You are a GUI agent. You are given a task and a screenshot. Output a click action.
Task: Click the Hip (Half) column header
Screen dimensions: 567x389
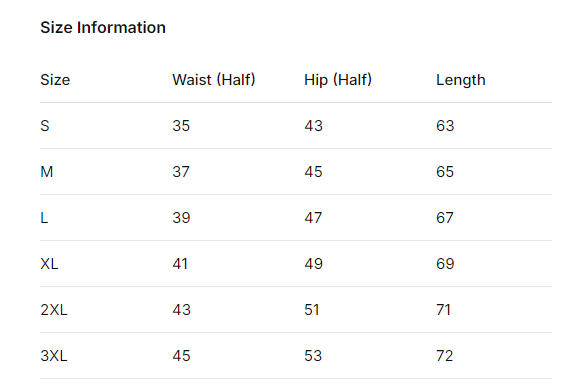point(338,80)
